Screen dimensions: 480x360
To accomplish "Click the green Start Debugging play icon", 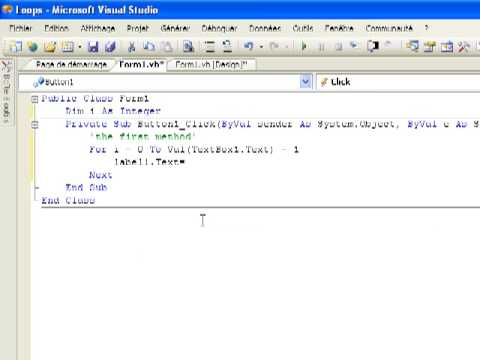I will (304, 46).
